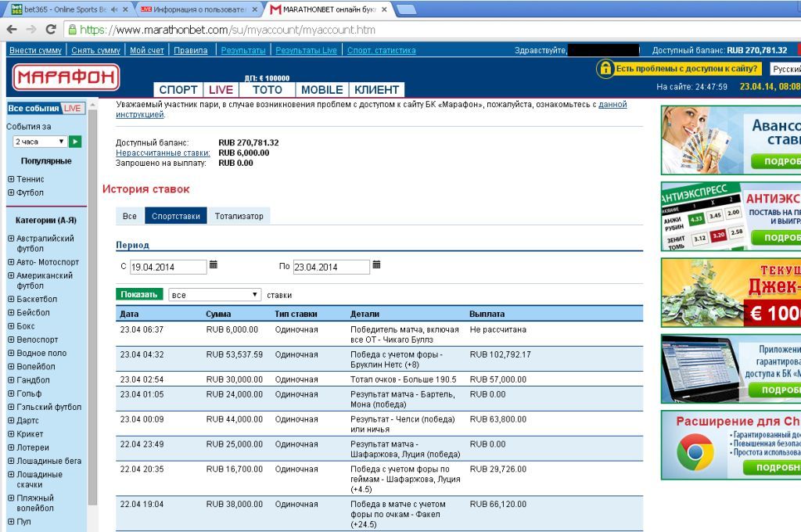Click the green HTTPS lock icon

pyautogui.click(x=73, y=30)
